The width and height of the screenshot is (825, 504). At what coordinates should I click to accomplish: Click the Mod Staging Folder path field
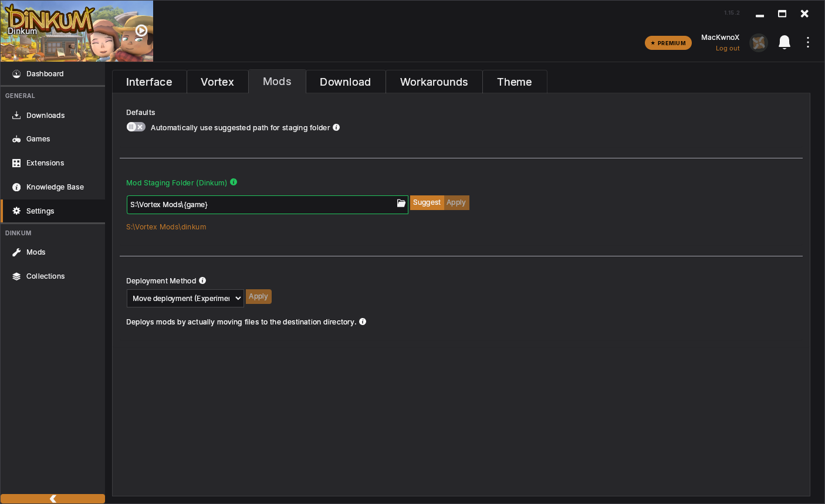261,205
